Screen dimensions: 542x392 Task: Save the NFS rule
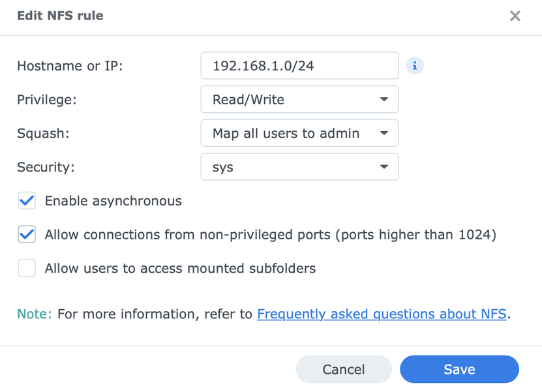coord(459,369)
